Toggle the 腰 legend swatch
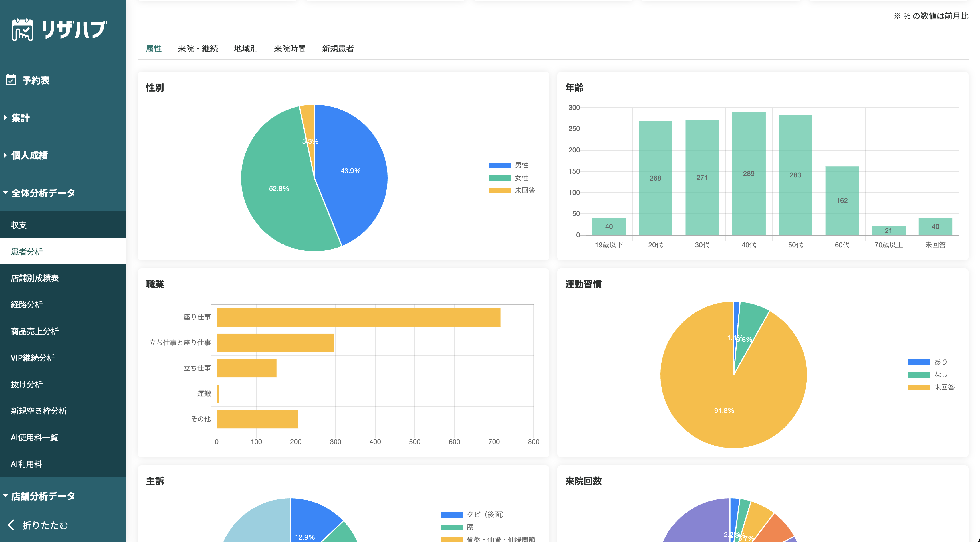 452,527
